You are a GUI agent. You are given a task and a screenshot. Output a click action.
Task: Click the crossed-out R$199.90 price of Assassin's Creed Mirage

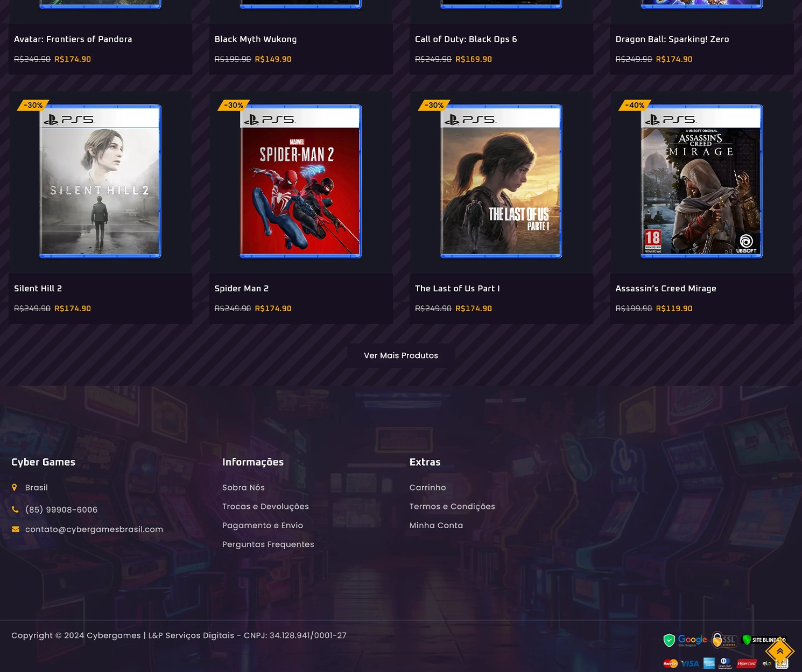[634, 309]
